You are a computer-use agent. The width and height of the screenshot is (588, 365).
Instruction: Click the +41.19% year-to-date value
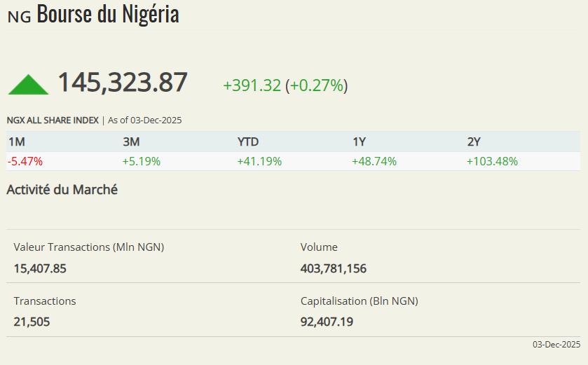tap(259, 161)
